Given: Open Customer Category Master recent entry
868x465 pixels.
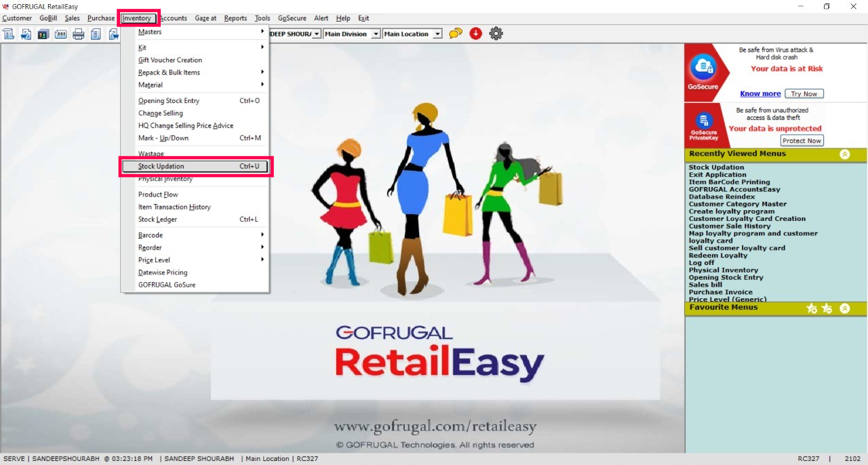Looking at the screenshot, I should [x=738, y=204].
